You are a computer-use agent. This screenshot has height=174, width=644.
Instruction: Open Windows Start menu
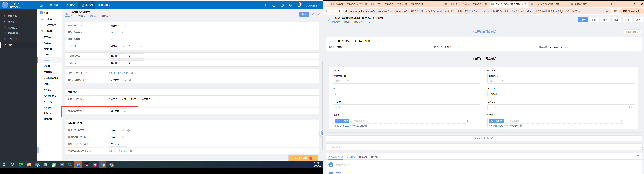coord(4,165)
